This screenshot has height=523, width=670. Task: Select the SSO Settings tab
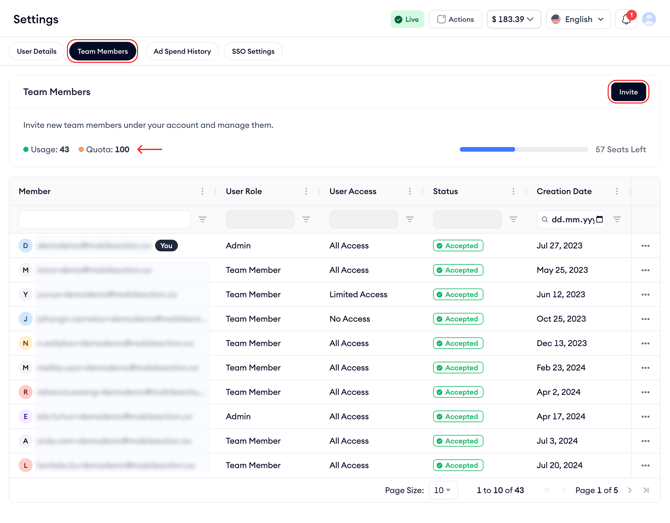[x=253, y=51]
